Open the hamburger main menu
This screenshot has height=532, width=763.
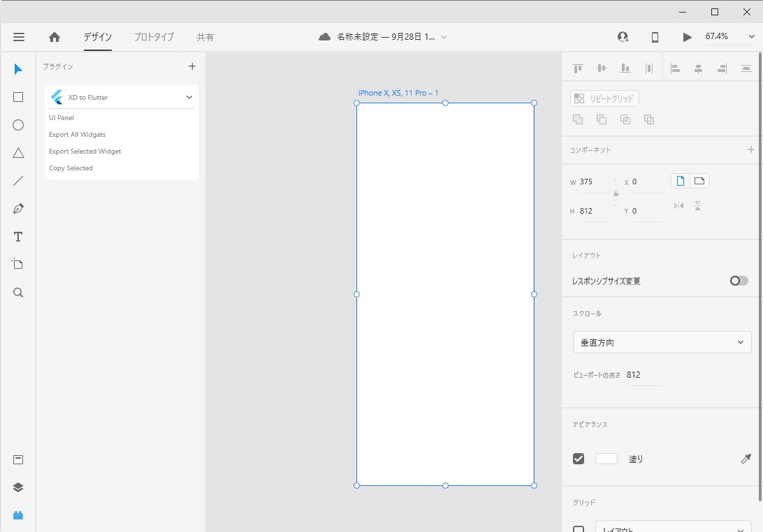(x=18, y=37)
